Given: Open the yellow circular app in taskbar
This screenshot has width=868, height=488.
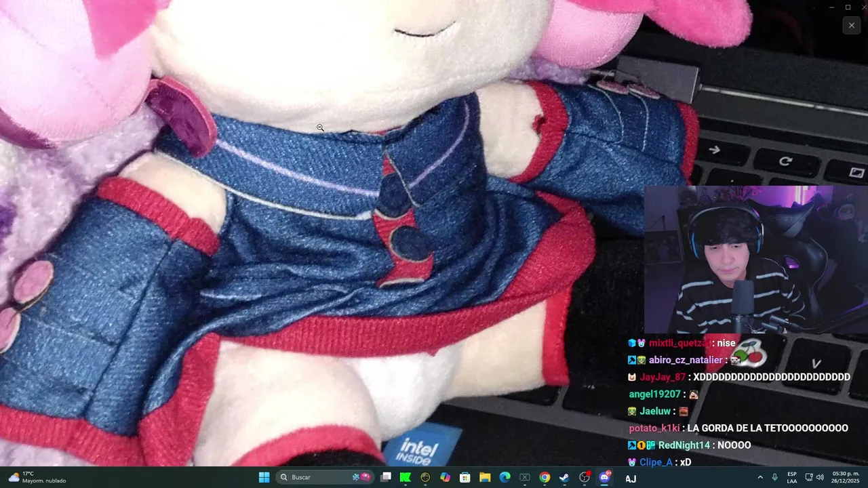Looking at the screenshot, I should (x=425, y=477).
